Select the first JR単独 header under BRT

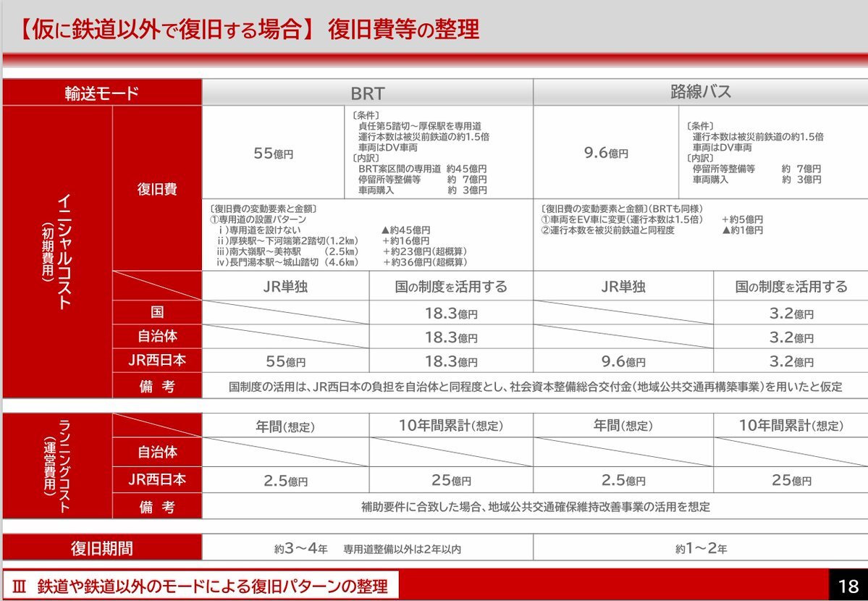[286, 286]
